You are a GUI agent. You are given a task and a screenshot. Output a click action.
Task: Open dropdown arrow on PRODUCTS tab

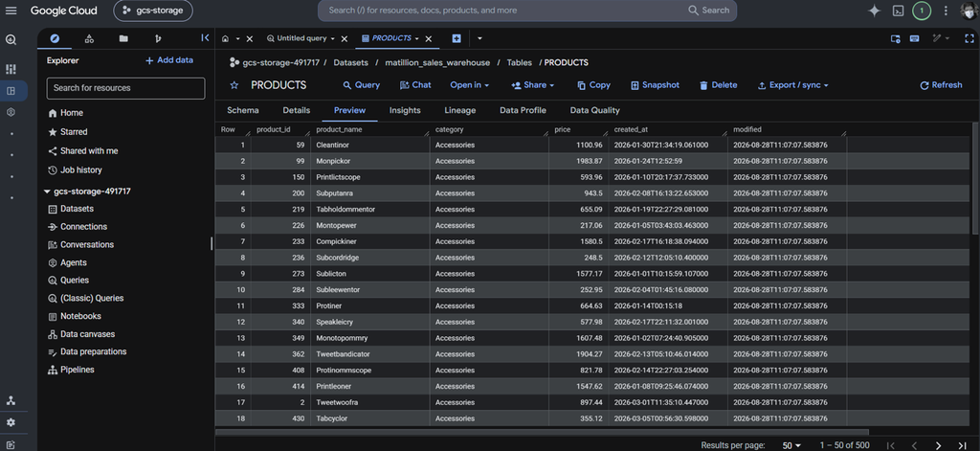point(417,39)
